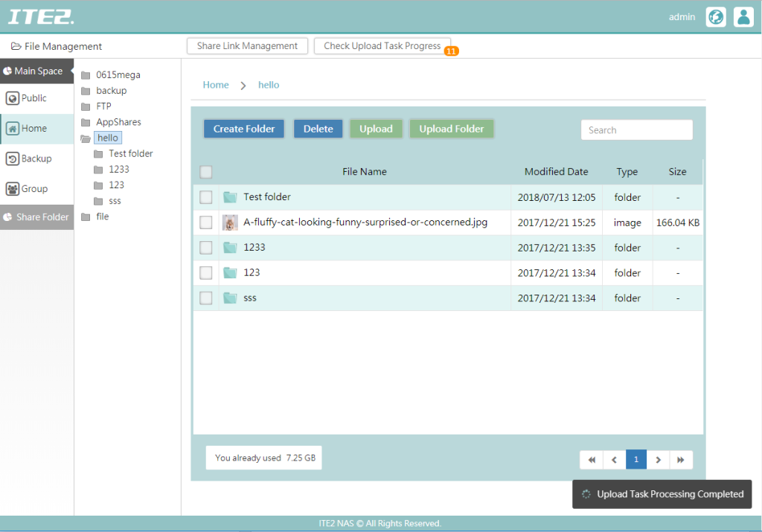The image size is (762, 532).
Task: Click the Test folder icon in file list
Action: [x=230, y=197]
